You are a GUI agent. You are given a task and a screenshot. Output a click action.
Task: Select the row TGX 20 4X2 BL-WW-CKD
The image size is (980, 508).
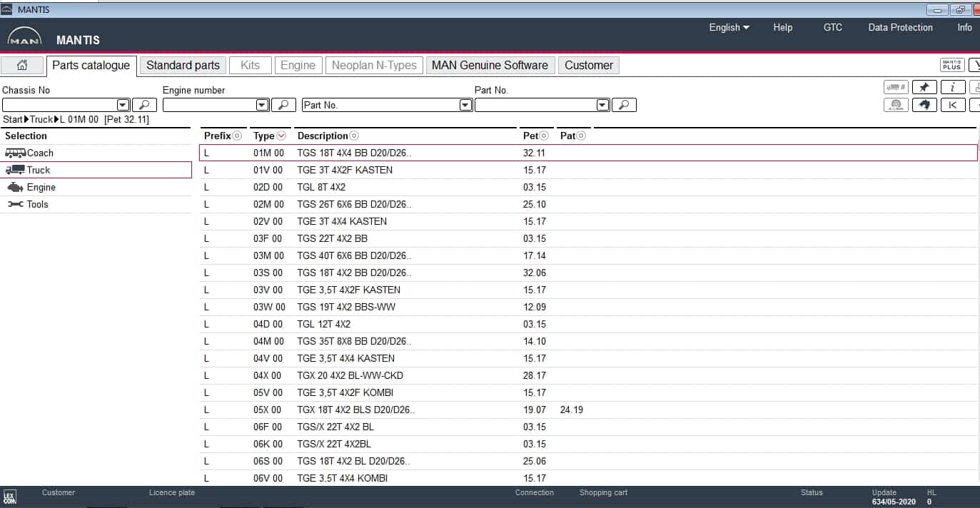[x=588, y=375]
